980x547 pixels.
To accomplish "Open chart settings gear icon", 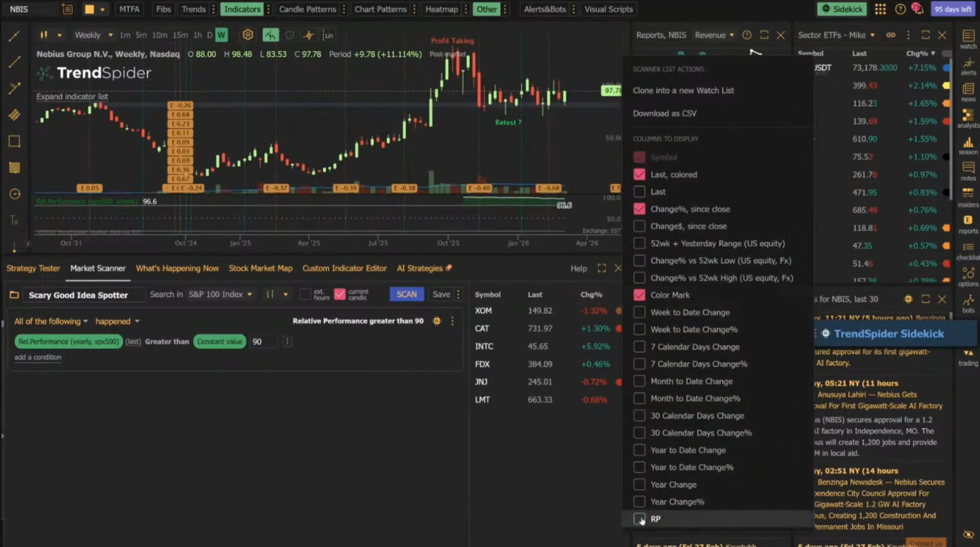I will (x=247, y=35).
